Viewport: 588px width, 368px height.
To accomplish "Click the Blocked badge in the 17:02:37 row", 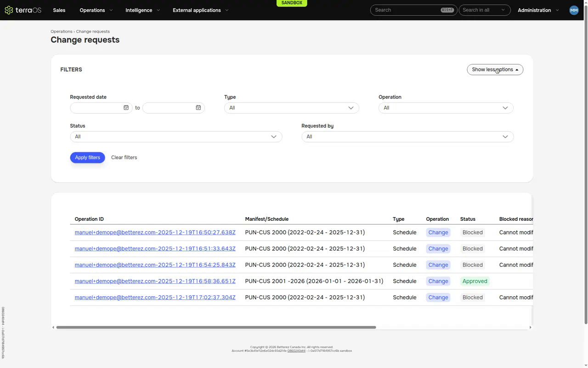I will [472, 297].
